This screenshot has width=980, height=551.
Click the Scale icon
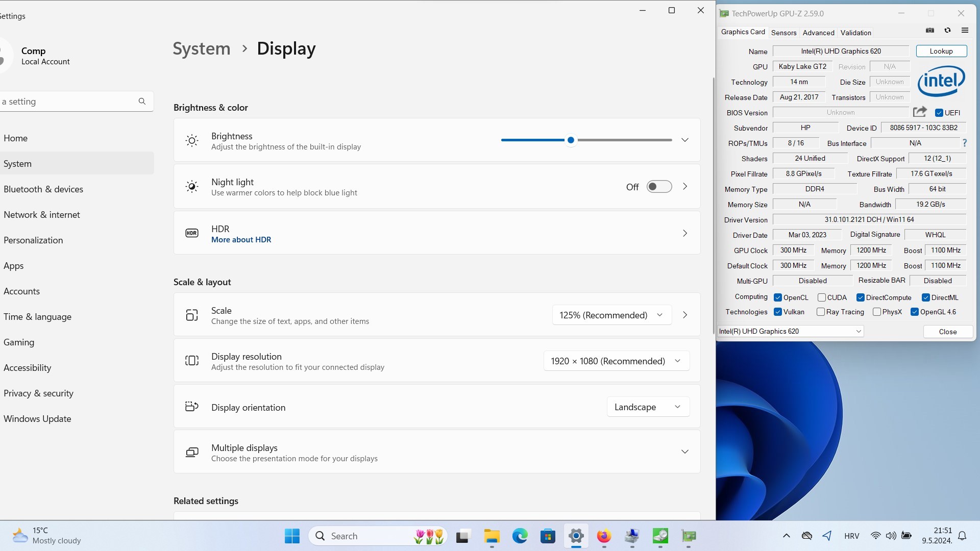click(192, 315)
